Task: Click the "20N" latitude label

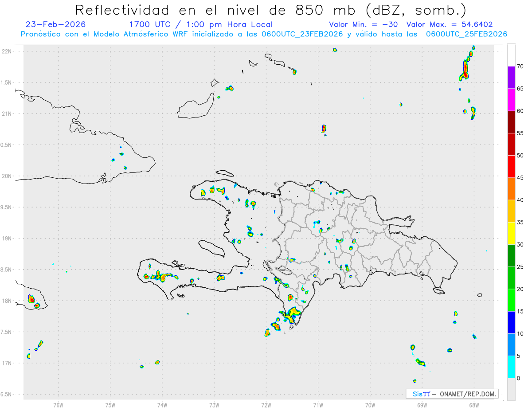Action: tap(7, 176)
